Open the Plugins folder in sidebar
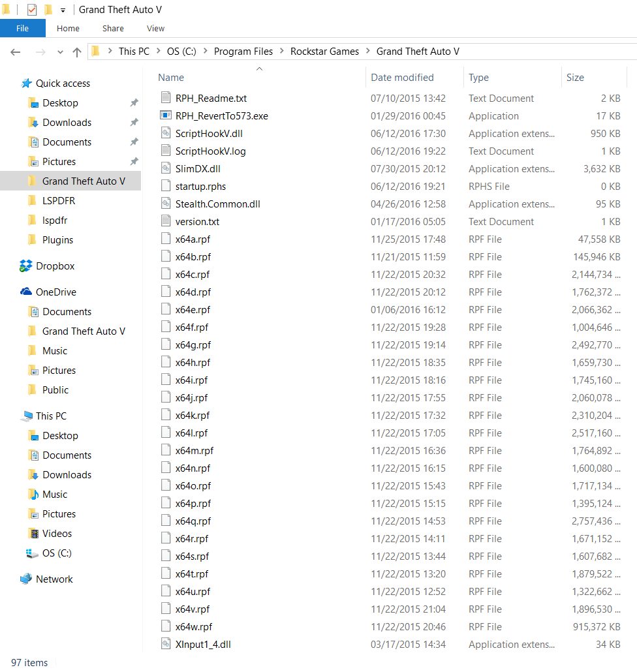 pyautogui.click(x=57, y=240)
